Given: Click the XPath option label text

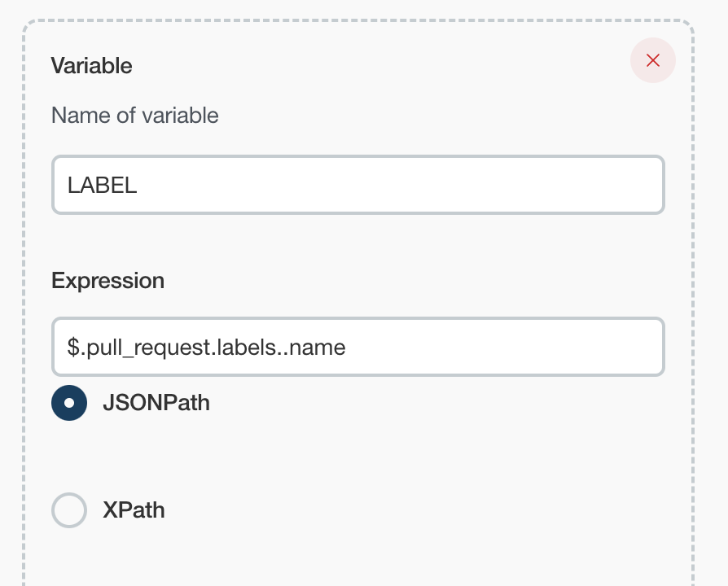Looking at the screenshot, I should 134,510.
